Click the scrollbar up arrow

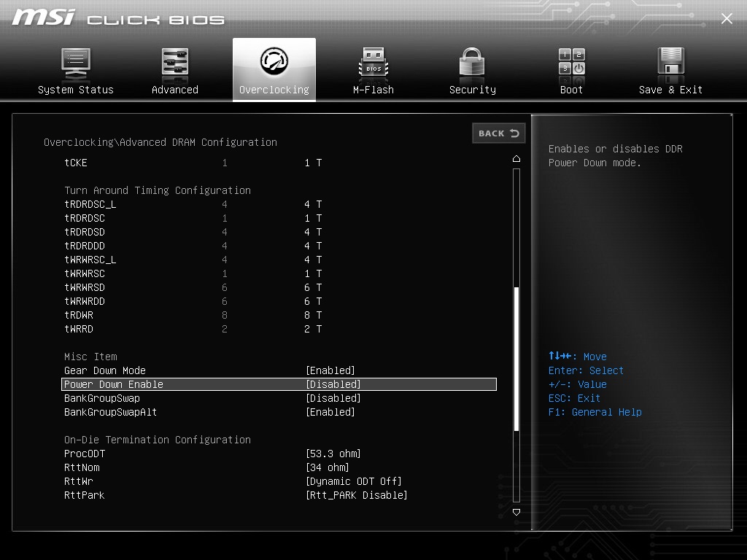[x=516, y=158]
